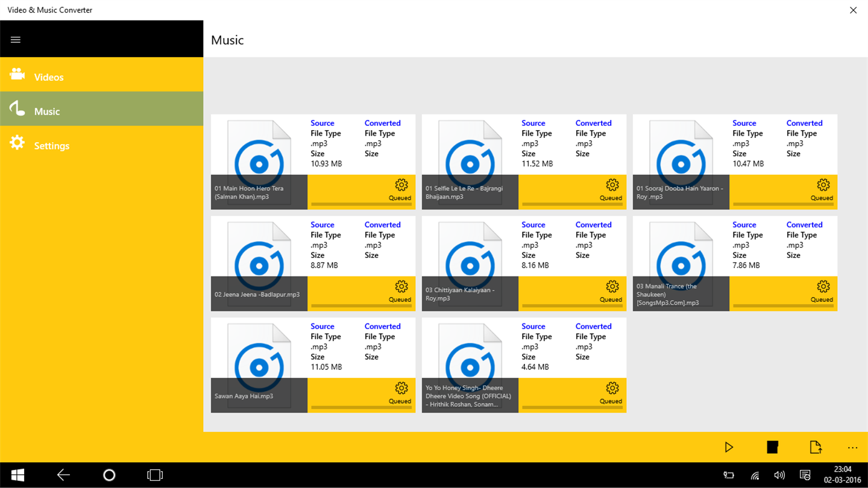This screenshot has width=868, height=488.
Task: Open conversion settings gear for Sawan Aaya Hai
Action: coord(401,388)
